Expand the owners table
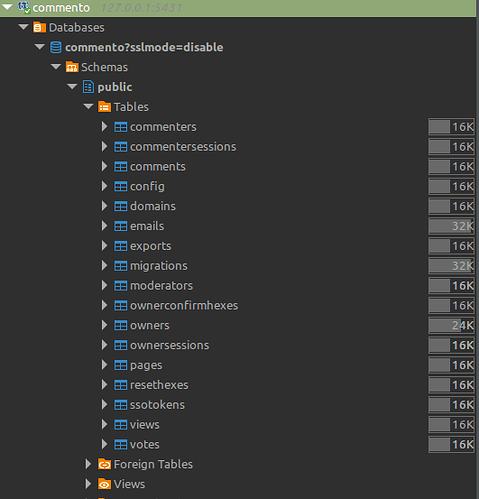Viewport: 479px width, 499px height. [x=104, y=325]
